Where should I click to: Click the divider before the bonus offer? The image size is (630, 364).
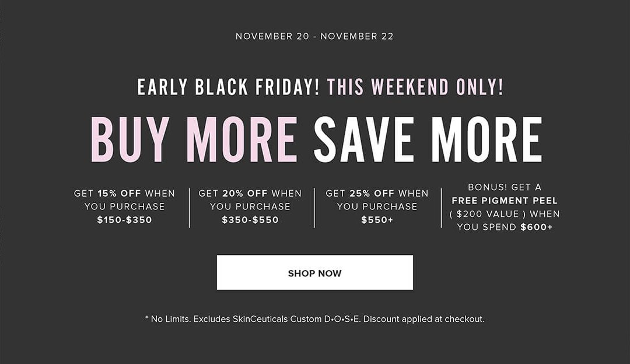coord(441,208)
